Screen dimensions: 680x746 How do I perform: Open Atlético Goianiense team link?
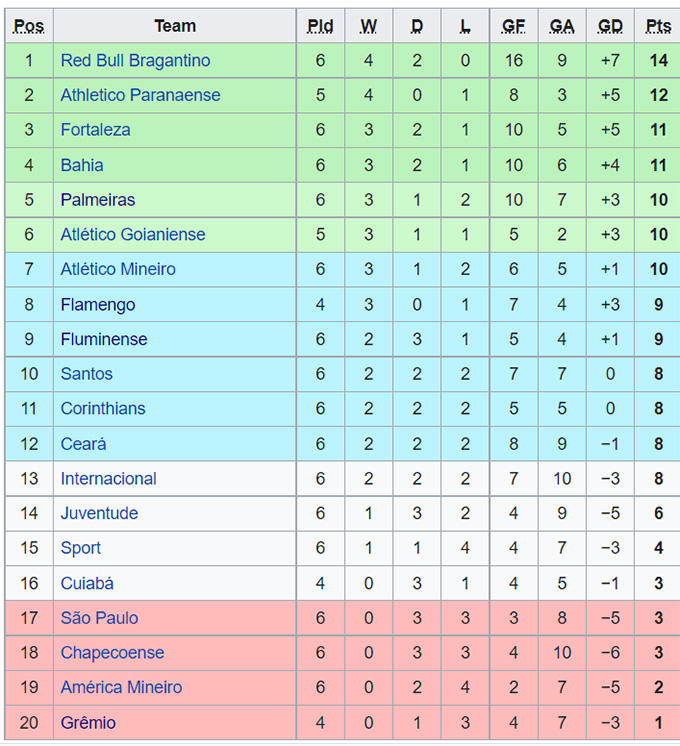pyautogui.click(x=133, y=235)
